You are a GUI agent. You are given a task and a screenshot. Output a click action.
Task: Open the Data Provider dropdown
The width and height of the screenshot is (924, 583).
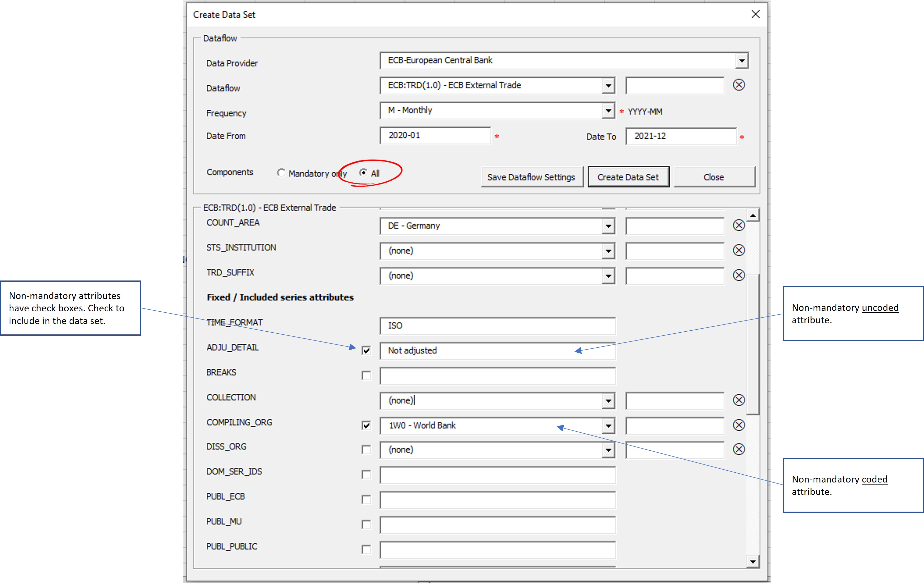point(741,61)
